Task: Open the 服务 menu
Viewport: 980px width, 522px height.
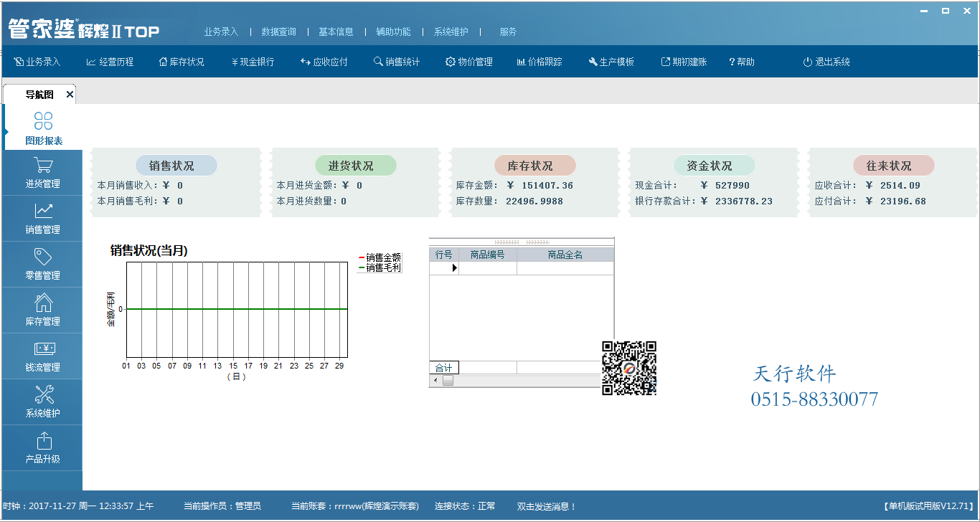Action: point(508,32)
